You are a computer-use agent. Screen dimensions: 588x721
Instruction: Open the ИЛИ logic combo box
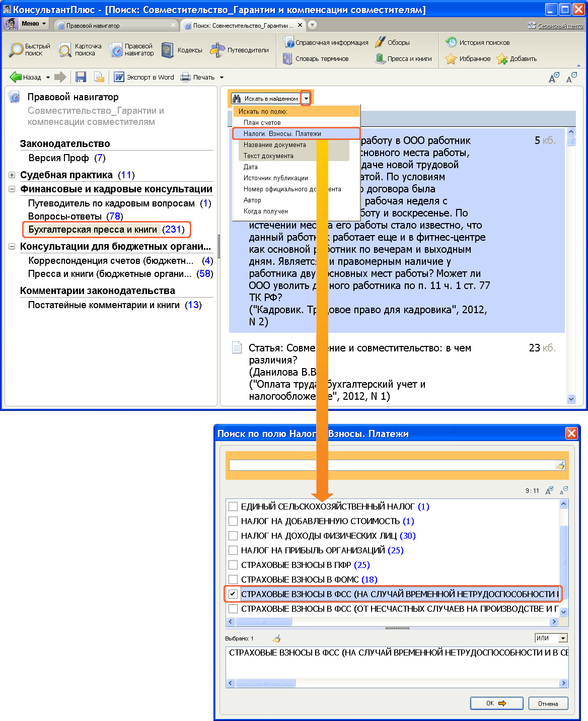pos(551,638)
